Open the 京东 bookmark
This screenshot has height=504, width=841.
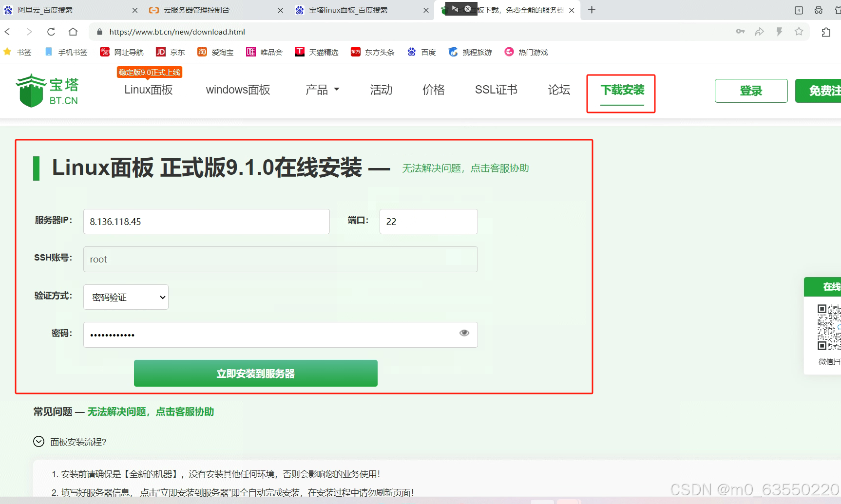[171, 52]
